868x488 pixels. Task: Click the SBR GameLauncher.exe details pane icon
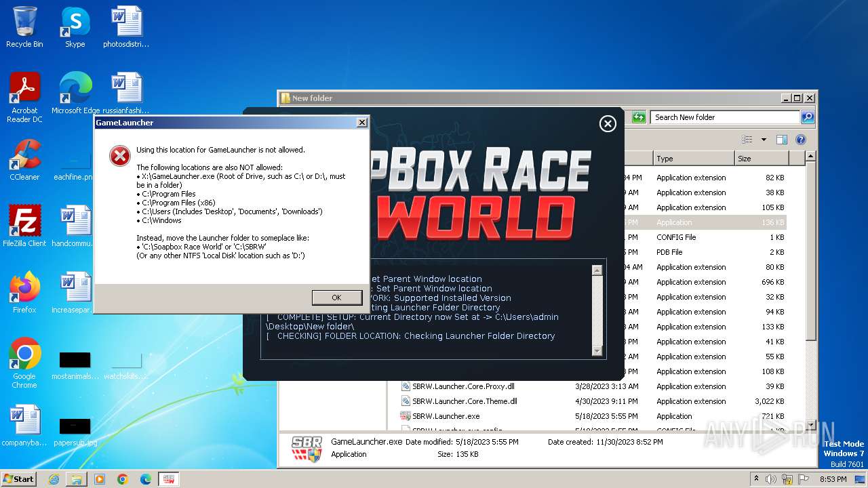pyautogui.click(x=306, y=449)
